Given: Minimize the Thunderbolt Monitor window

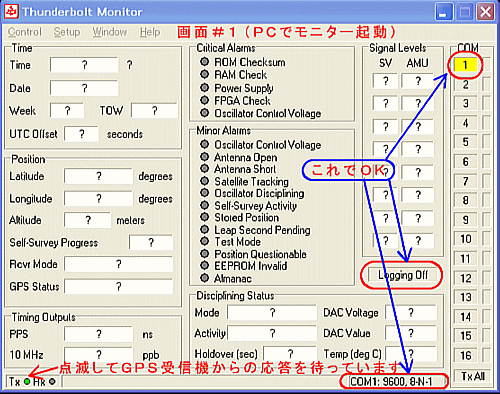Looking at the screenshot, I should point(443,12).
